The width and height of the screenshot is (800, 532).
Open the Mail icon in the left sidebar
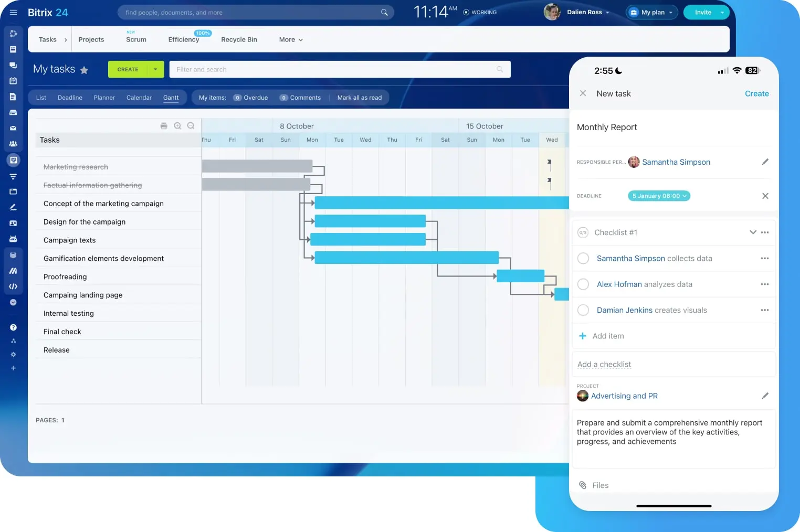click(x=13, y=128)
